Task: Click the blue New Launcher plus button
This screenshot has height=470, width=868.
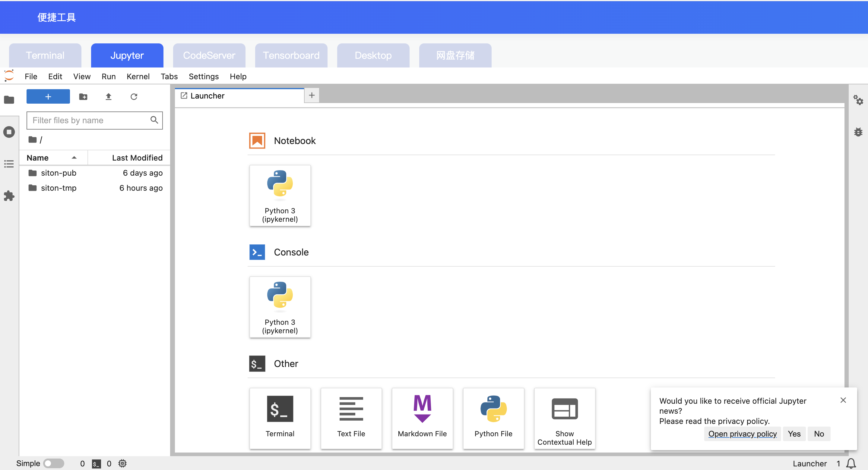Action: (48, 97)
